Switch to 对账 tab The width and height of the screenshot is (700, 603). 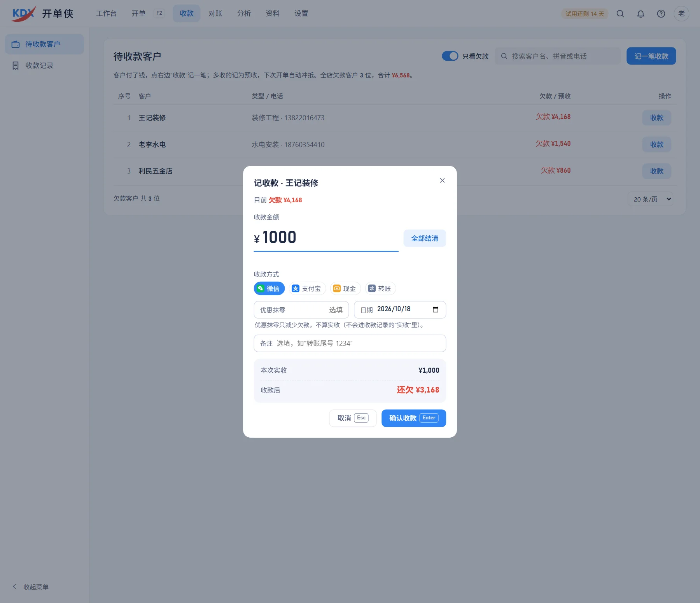[215, 14]
